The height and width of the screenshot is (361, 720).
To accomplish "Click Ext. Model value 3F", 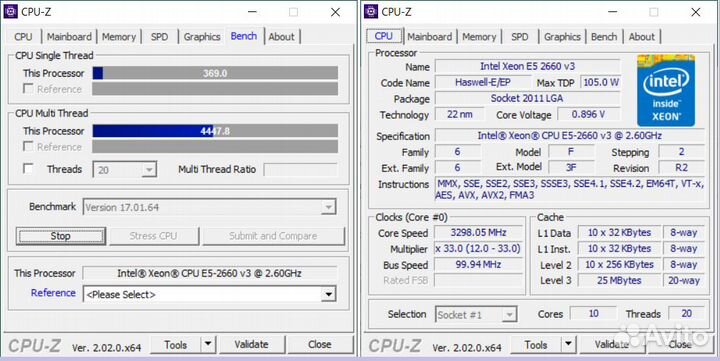I will pyautogui.click(x=571, y=168).
